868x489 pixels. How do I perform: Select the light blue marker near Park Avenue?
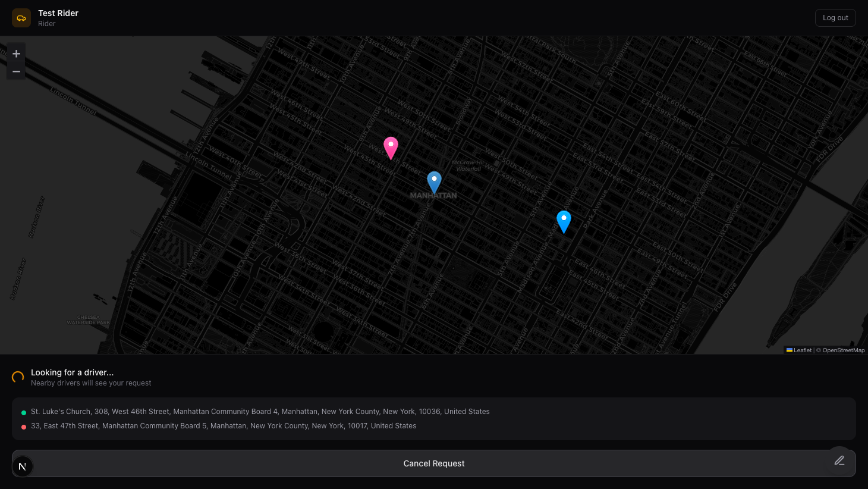point(564,221)
